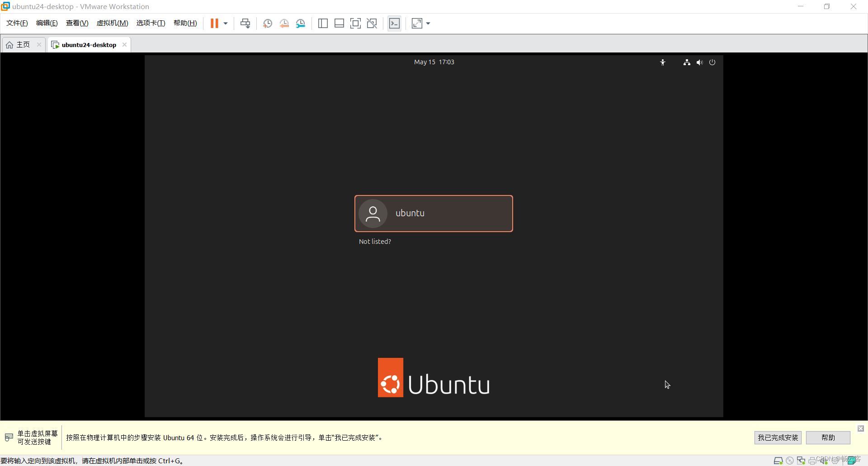
Task: Click the hard disk status icon
Action: point(778,461)
